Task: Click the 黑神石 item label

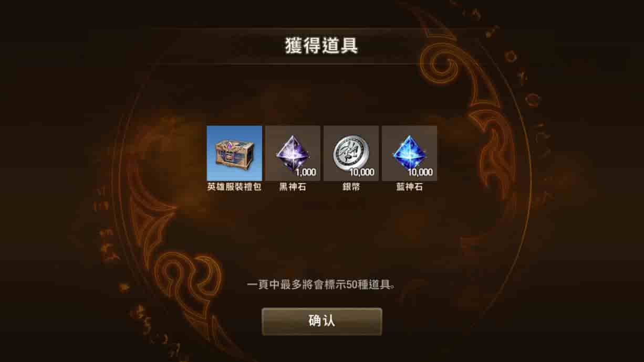Action: click(293, 187)
